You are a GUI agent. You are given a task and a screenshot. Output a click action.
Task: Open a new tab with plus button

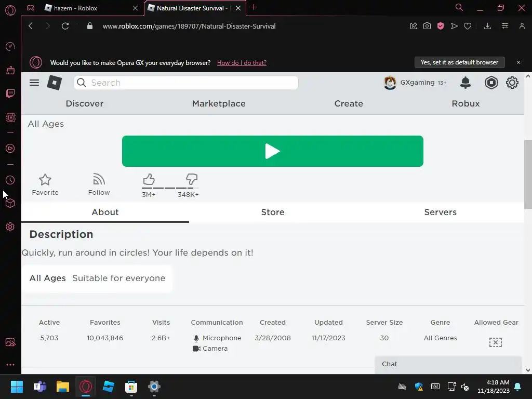pos(254,7)
